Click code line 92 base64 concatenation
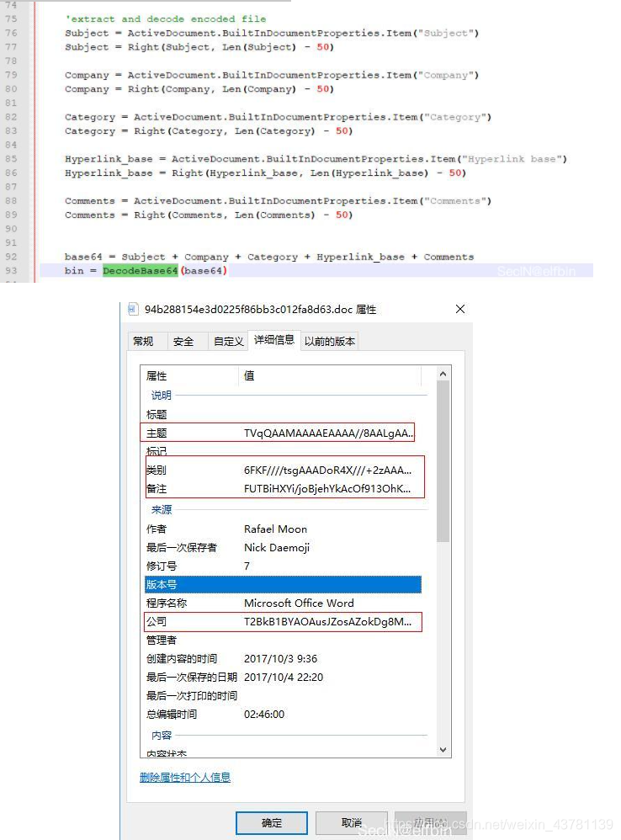The height and width of the screenshot is (840, 621). tap(269, 257)
